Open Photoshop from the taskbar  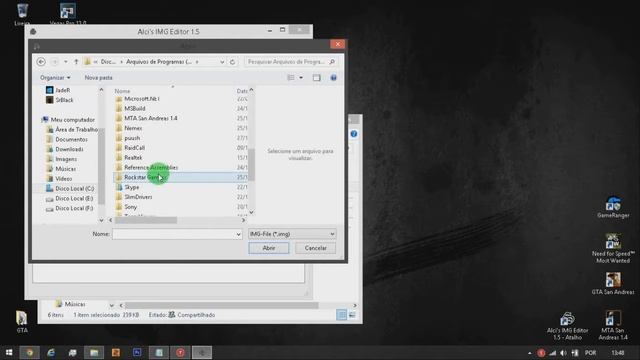coord(137,352)
